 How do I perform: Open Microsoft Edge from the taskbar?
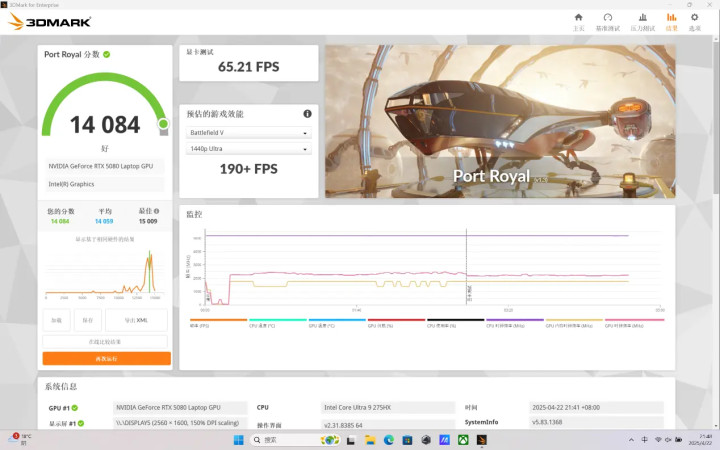(388, 440)
